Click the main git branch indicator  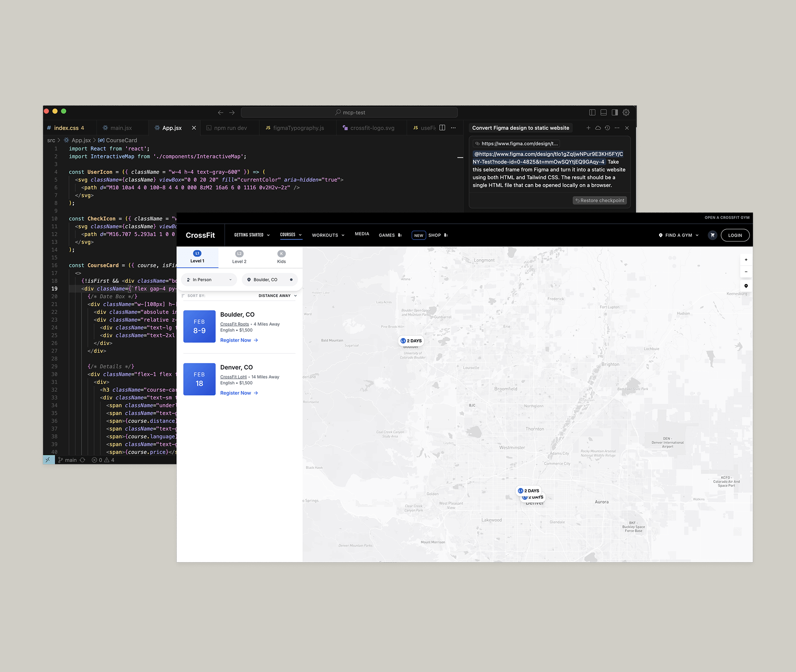click(x=67, y=460)
